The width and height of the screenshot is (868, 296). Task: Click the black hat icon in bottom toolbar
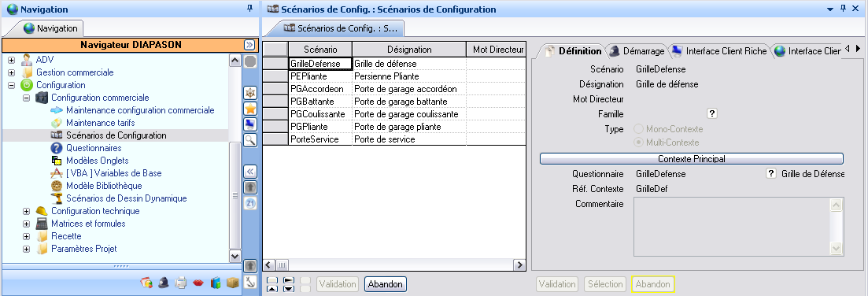coord(164,283)
